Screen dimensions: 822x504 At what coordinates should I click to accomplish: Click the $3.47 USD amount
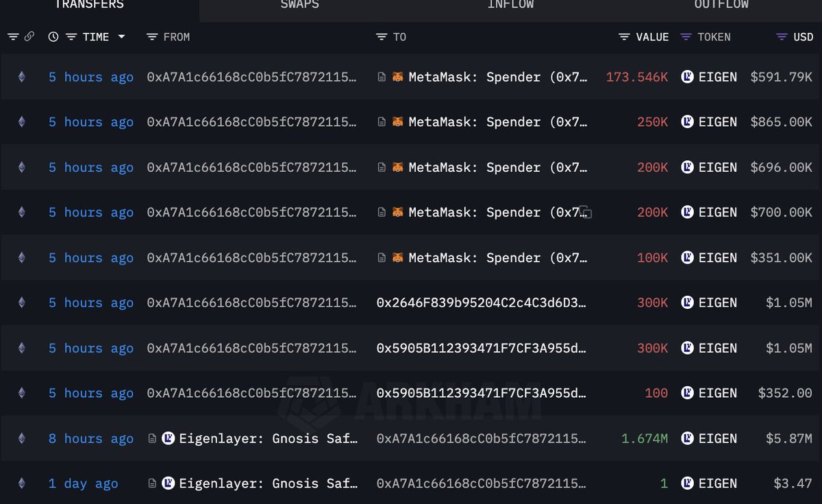point(793,483)
